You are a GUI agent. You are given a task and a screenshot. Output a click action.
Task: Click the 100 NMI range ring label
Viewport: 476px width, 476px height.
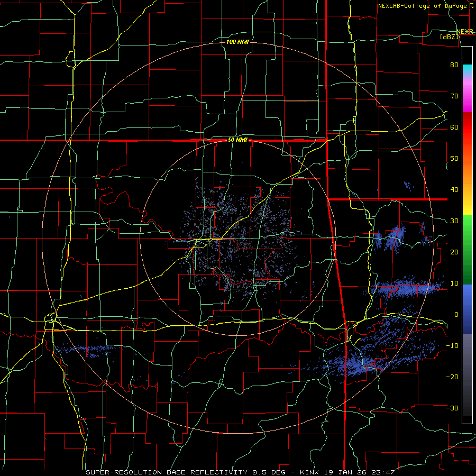(x=237, y=42)
